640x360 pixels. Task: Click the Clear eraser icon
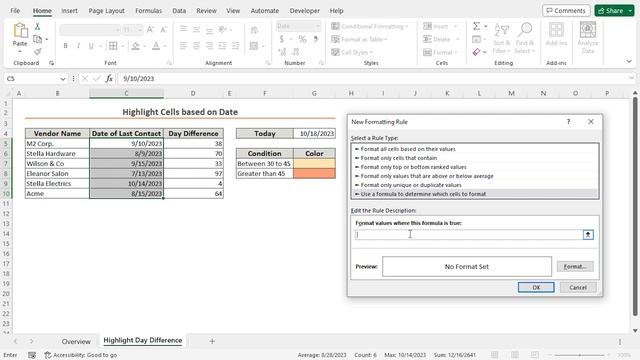click(x=476, y=52)
